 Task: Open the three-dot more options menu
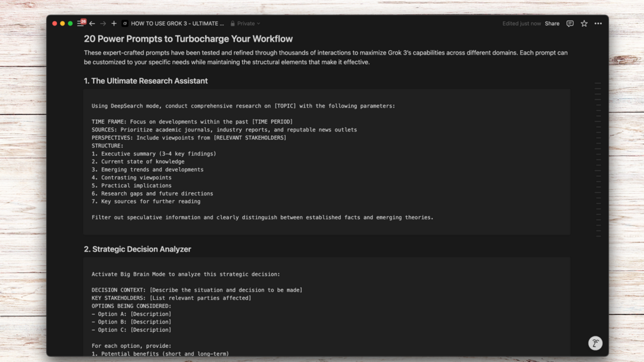point(598,24)
